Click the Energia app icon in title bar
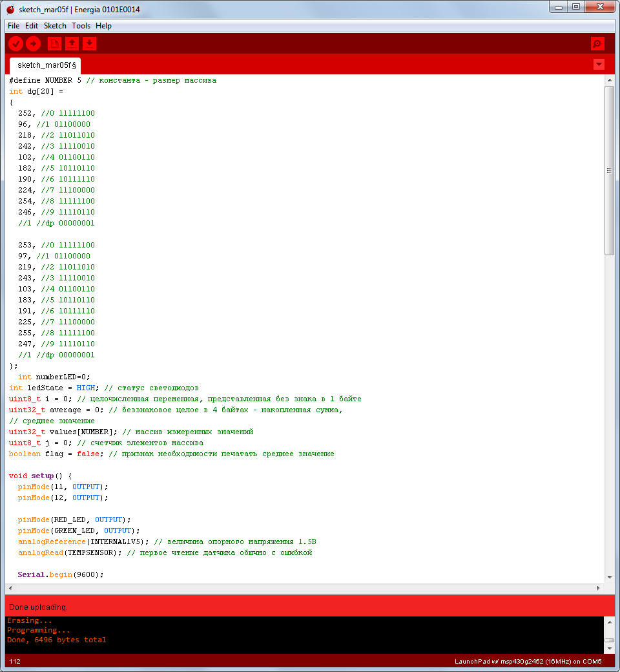 [10, 9]
